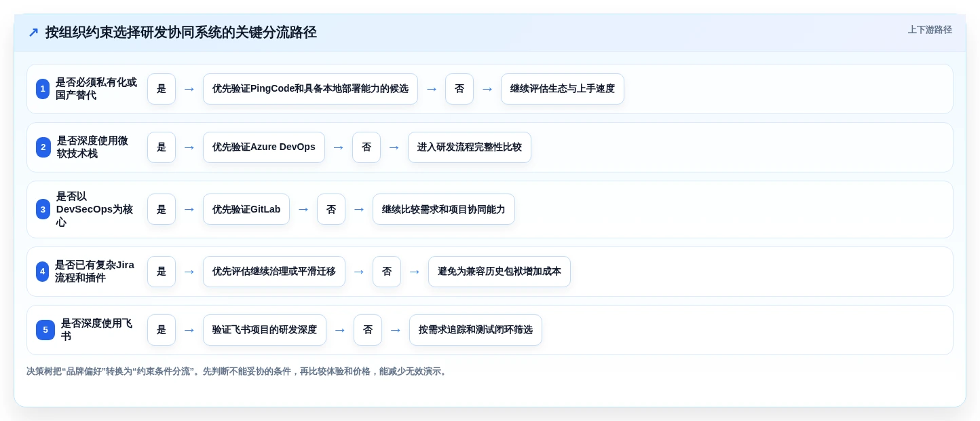Select 否 in the 微软技术栈 row
Screen dimensions: 980x421
366,147
